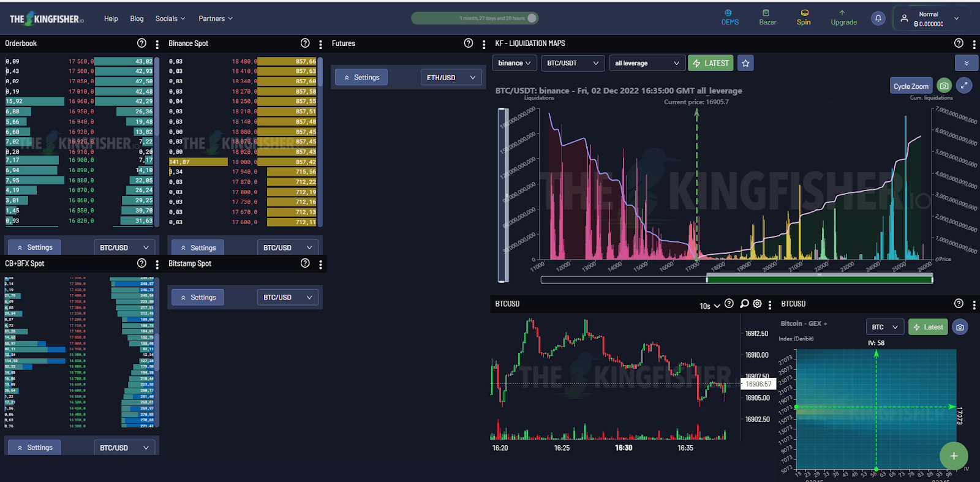Open the Socials menu
Screen dimensions: 980x482
click(x=170, y=19)
